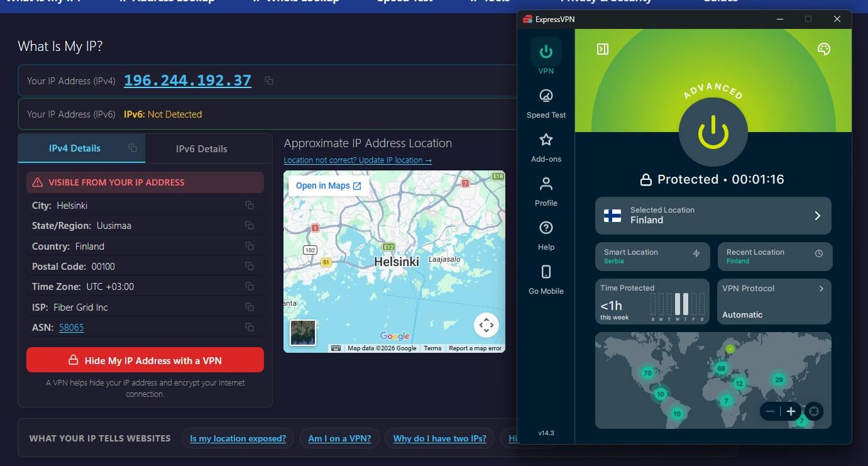This screenshot has width=868, height=466.
Task: Copy the City Helsinki value
Action: coord(250,206)
